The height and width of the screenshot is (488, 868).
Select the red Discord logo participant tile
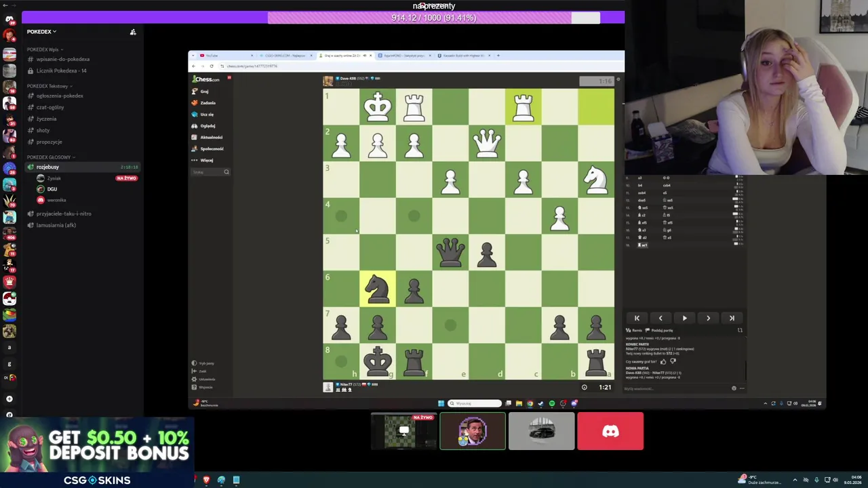(x=610, y=431)
